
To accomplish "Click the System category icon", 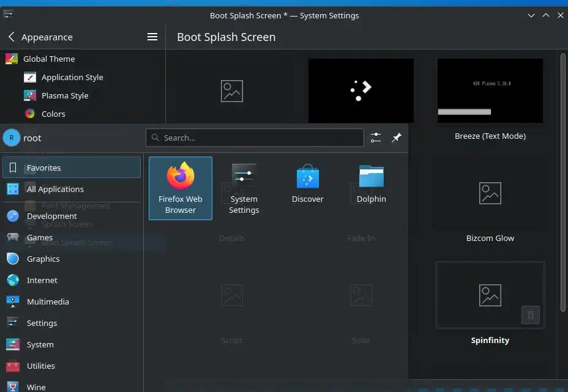I will 13,344.
